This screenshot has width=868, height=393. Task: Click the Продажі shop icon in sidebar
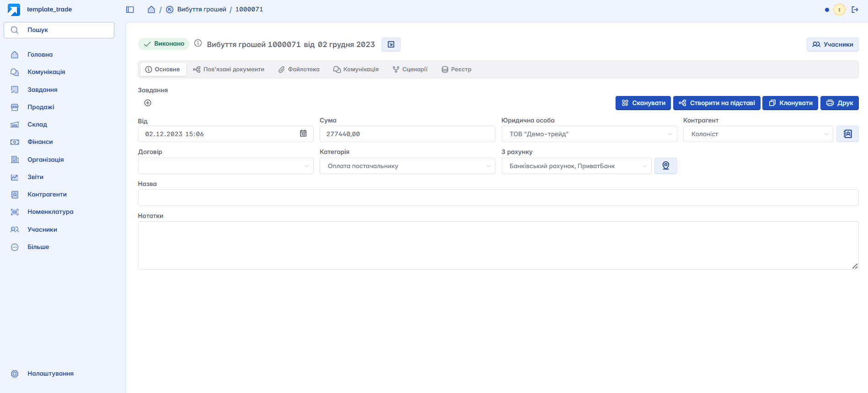coord(15,107)
